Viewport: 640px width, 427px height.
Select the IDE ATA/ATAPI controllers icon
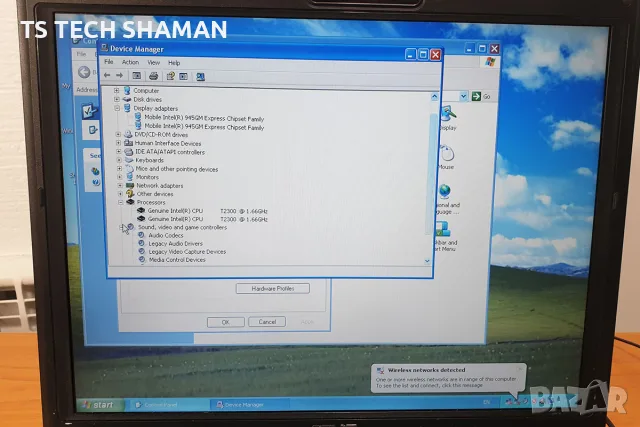click(x=129, y=151)
